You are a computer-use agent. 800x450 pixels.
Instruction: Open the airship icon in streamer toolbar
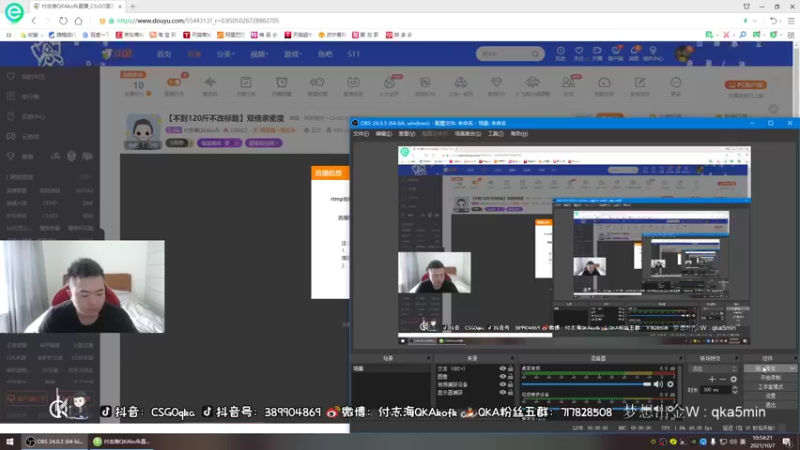[x=532, y=82]
